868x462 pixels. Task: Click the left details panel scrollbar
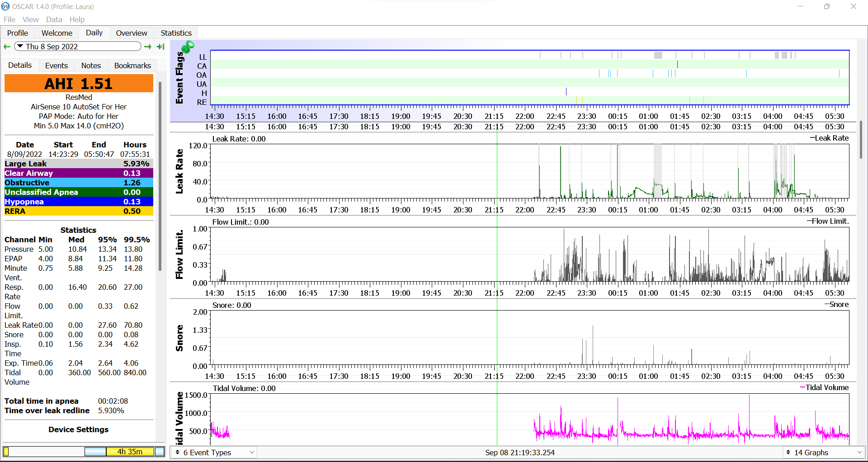pyautogui.click(x=160, y=176)
